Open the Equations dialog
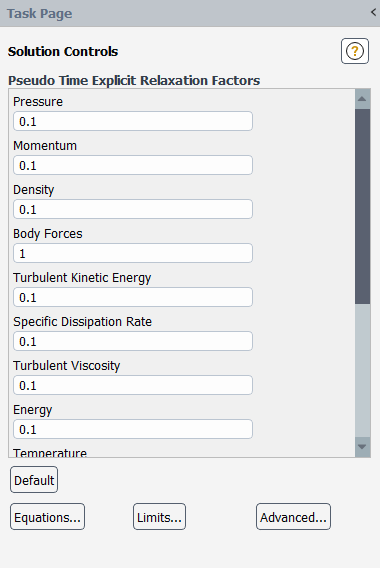The height and width of the screenshot is (568, 380). (47, 517)
